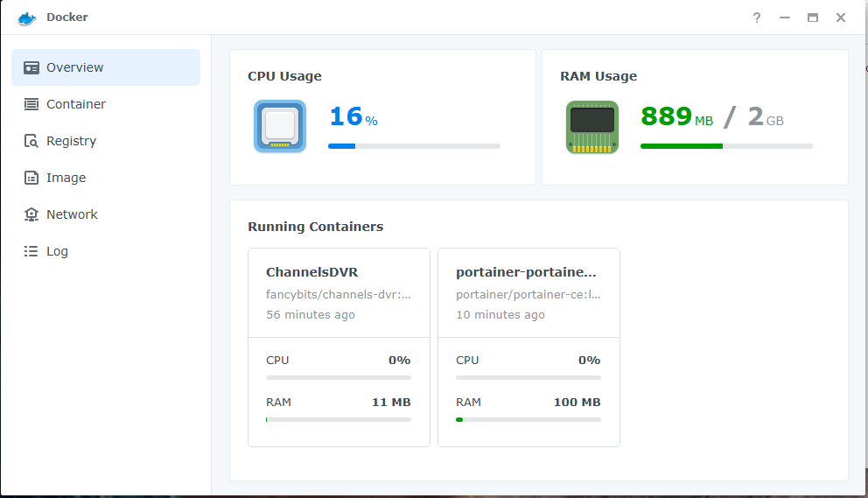Select the Network menu item
This screenshot has height=498, width=868.
(72, 214)
